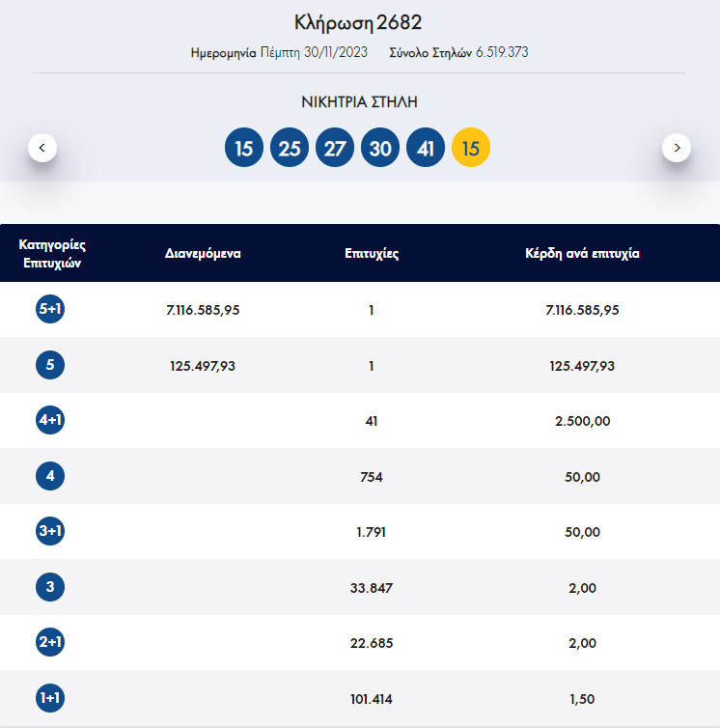The width and height of the screenshot is (720, 728).
Task: Click the yellow Joker ball 15
Action: (x=471, y=149)
